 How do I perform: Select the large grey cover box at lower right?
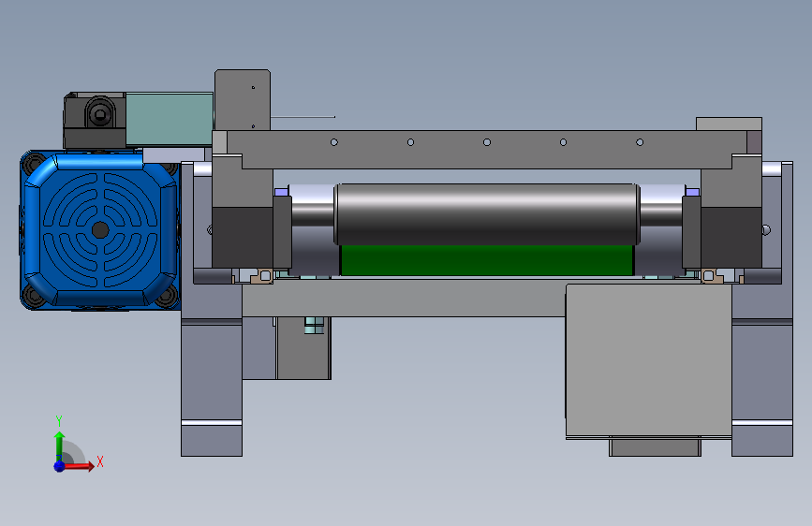tap(649, 359)
